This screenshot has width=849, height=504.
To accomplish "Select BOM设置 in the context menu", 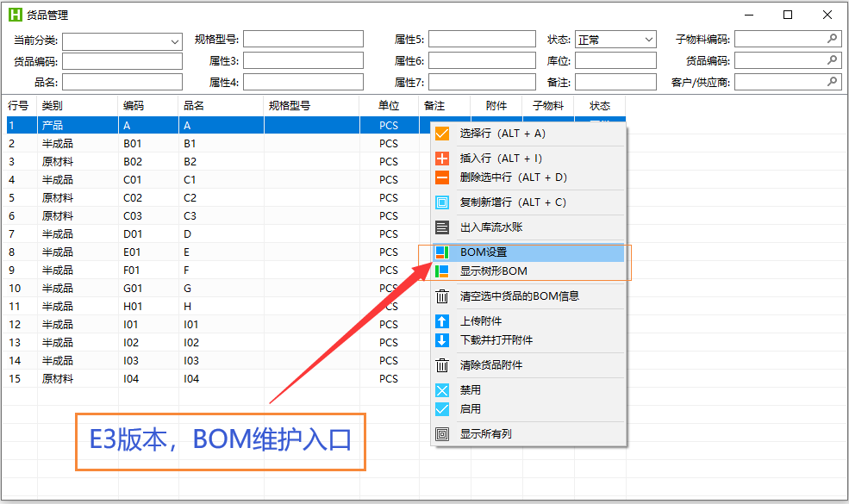I will pyautogui.click(x=528, y=252).
